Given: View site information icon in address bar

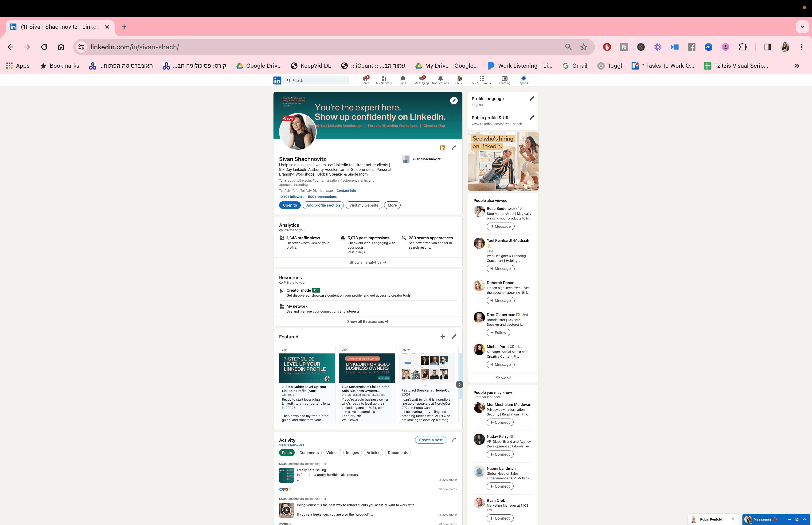Looking at the screenshot, I should (82, 47).
